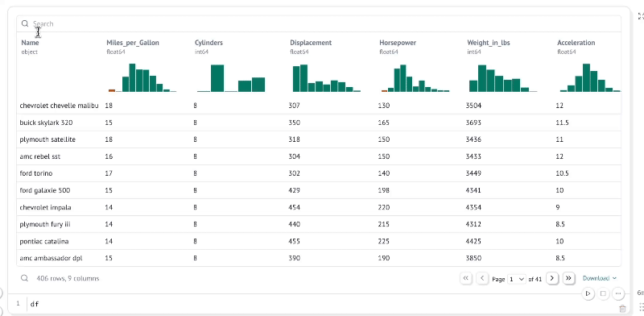644x316 pixels.
Task: Select the chevrolet chevelle malibu row
Action: (319, 106)
